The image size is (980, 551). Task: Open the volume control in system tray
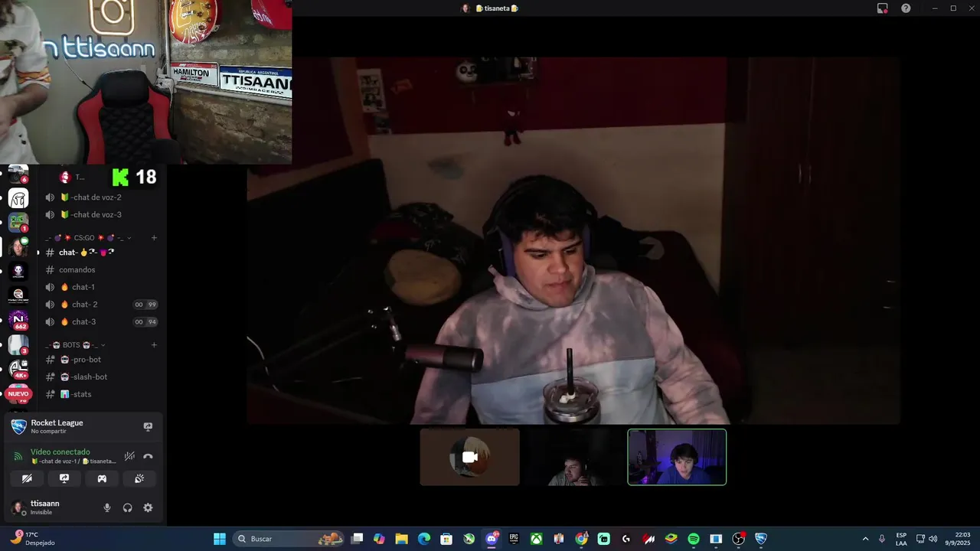click(933, 539)
